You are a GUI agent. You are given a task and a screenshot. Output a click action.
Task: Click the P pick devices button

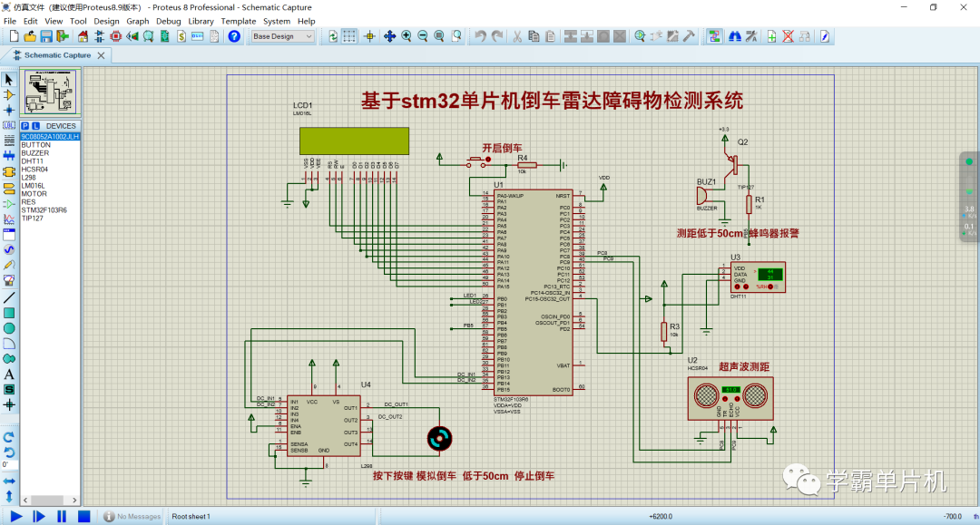pyautogui.click(x=25, y=126)
